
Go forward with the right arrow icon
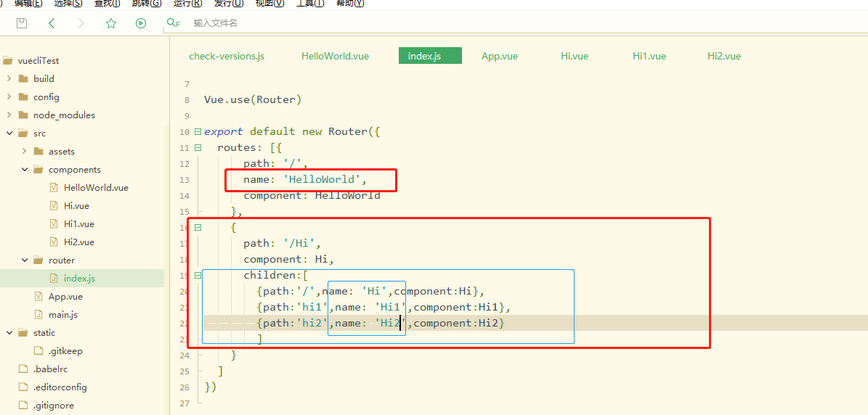[x=81, y=22]
